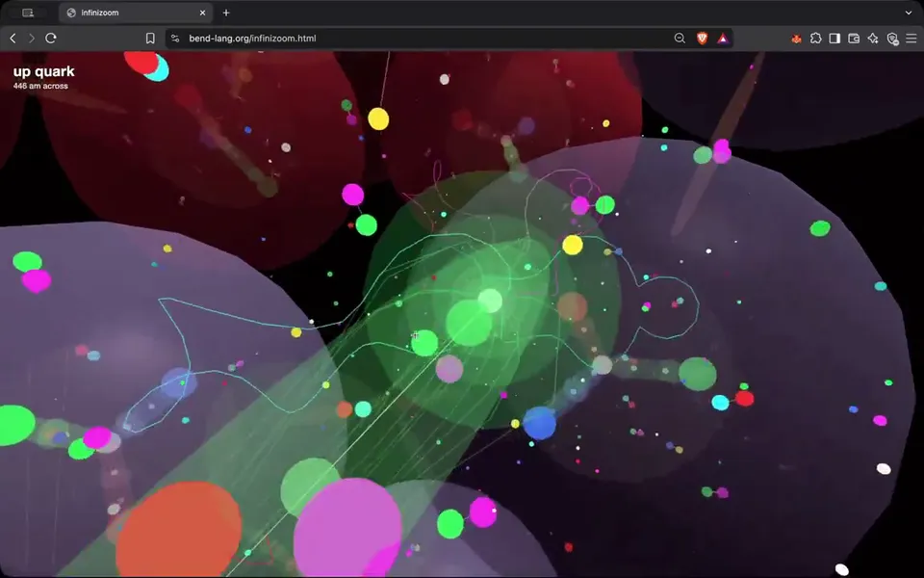Open Brave Wallet
924x578 pixels.
[x=854, y=39]
